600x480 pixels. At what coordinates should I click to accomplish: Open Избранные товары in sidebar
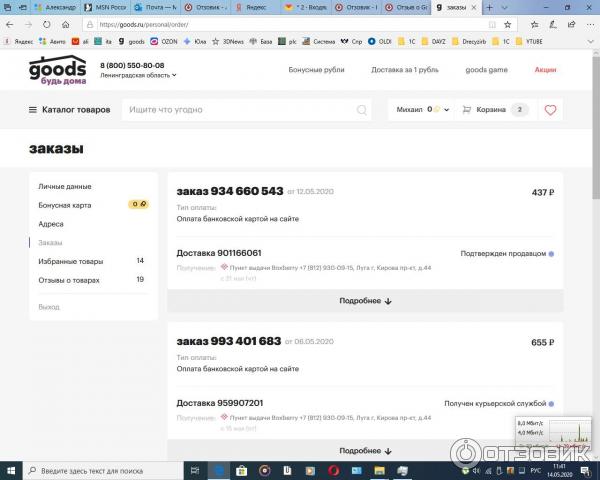coord(70,261)
